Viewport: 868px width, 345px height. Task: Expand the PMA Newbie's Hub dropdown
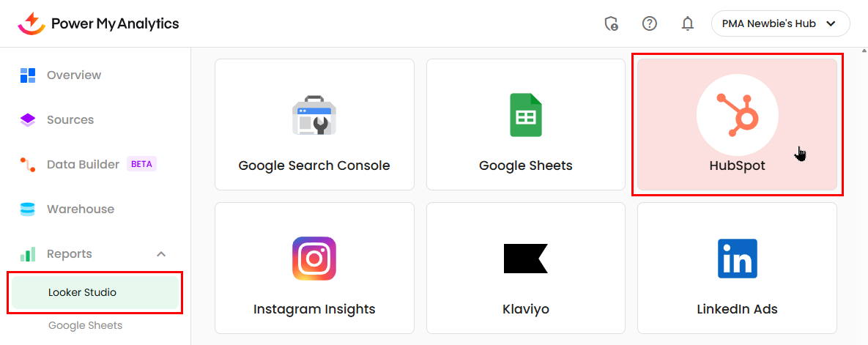coord(780,23)
